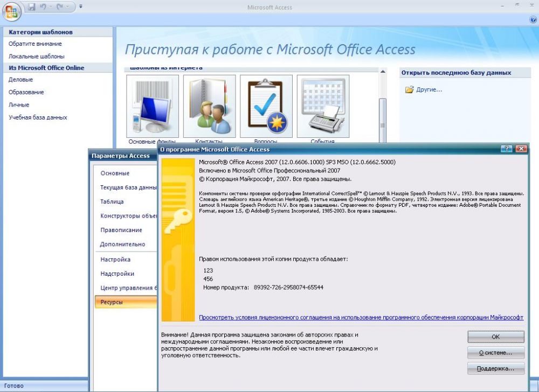Select Ресурсы in Access options list

point(112,302)
